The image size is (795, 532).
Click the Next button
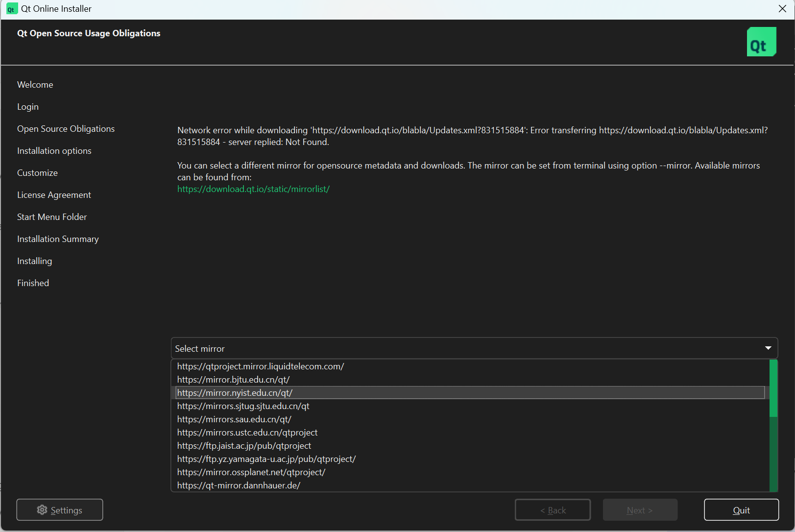[x=640, y=510]
